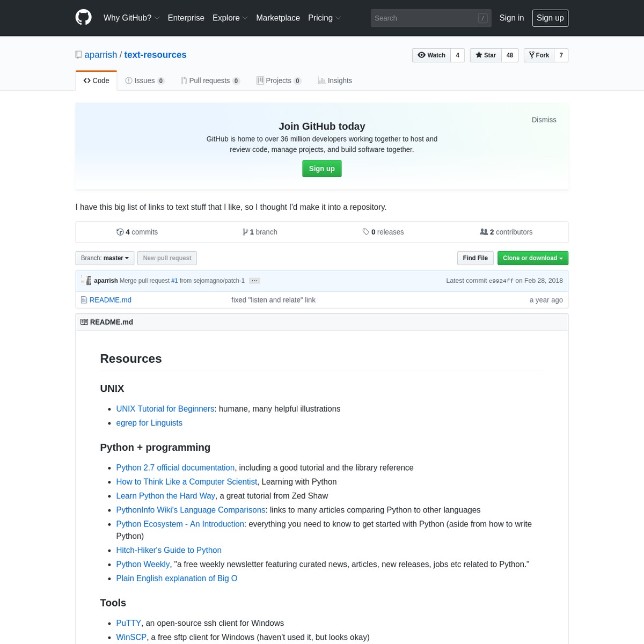Focus the Search input field
This screenshot has height=644, width=644.
pos(431,18)
